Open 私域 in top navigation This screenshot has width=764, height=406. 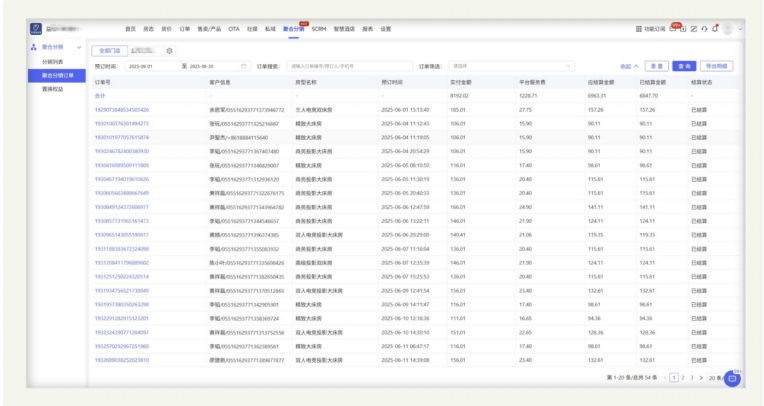click(x=270, y=29)
